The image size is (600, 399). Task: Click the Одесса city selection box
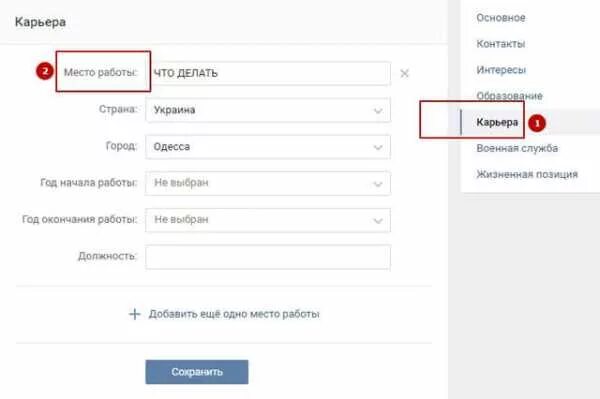pos(268,147)
